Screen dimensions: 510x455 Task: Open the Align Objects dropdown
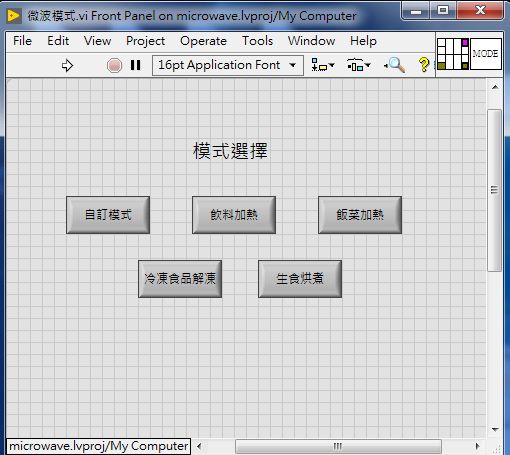322,65
